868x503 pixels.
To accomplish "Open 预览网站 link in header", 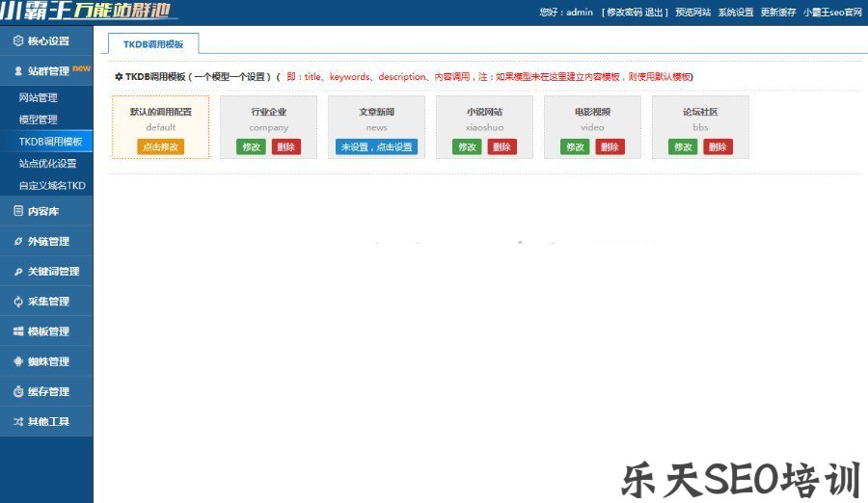I will (x=693, y=13).
